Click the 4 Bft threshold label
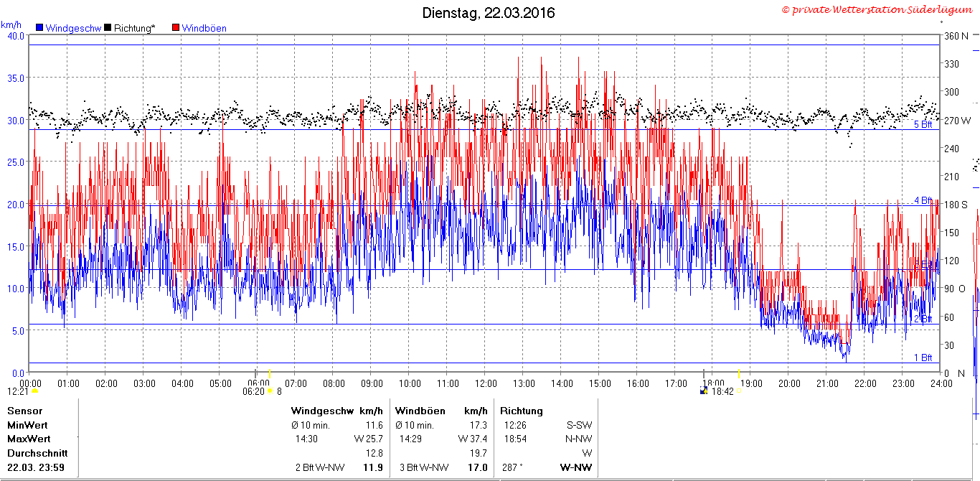Screen dimensions: 980x481 tap(923, 200)
